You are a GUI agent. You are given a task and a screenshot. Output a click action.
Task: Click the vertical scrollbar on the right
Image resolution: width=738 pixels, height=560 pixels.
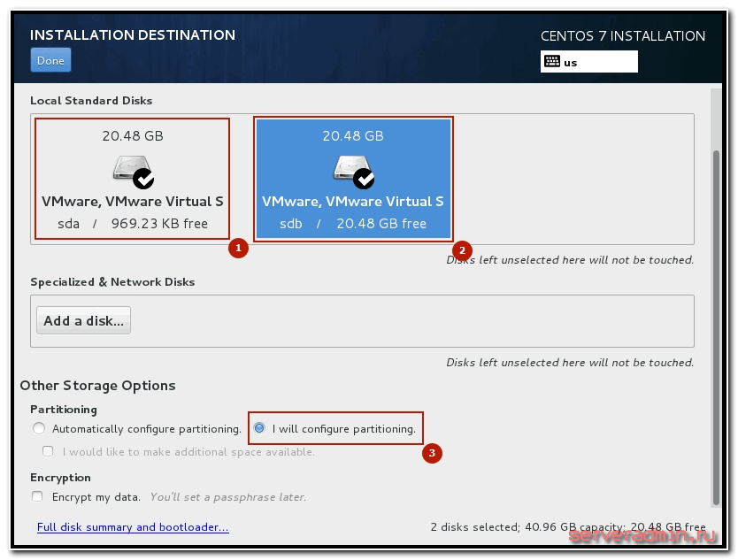click(716, 327)
